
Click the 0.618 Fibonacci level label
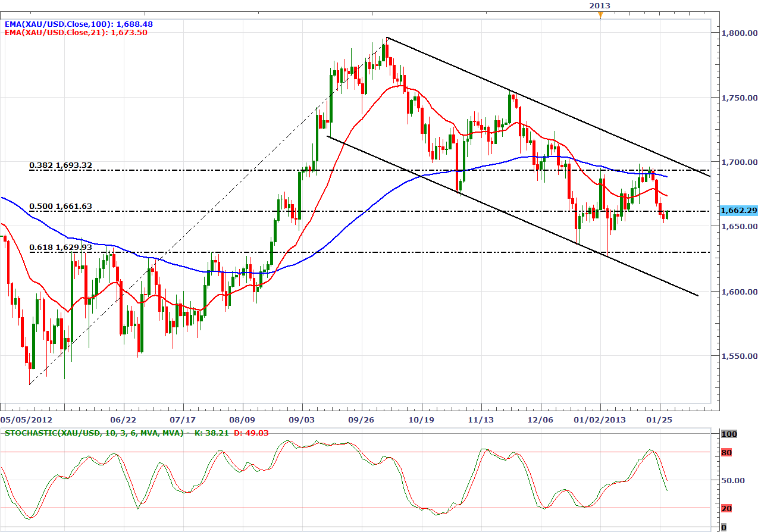pyautogui.click(x=61, y=247)
